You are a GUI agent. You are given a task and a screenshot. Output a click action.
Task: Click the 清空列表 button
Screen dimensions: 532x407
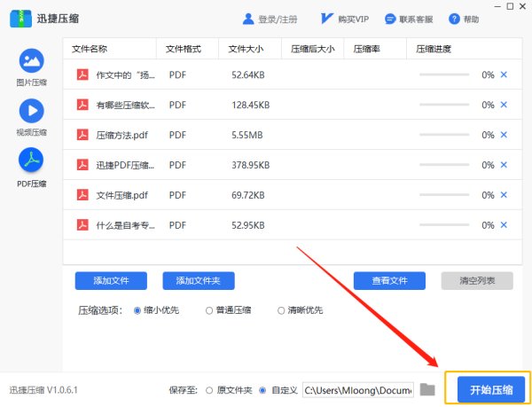coord(477,281)
